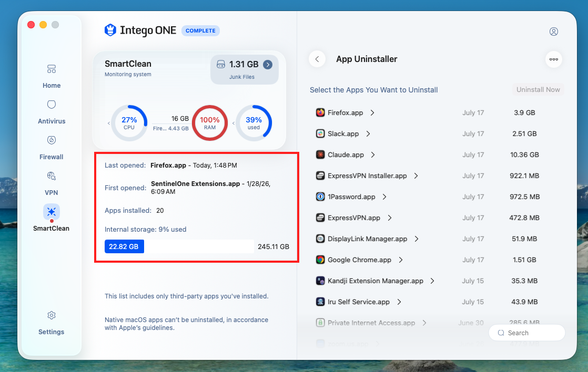Click SentinelOne Extensions.app text
This screenshot has width=588, height=372.
click(195, 183)
